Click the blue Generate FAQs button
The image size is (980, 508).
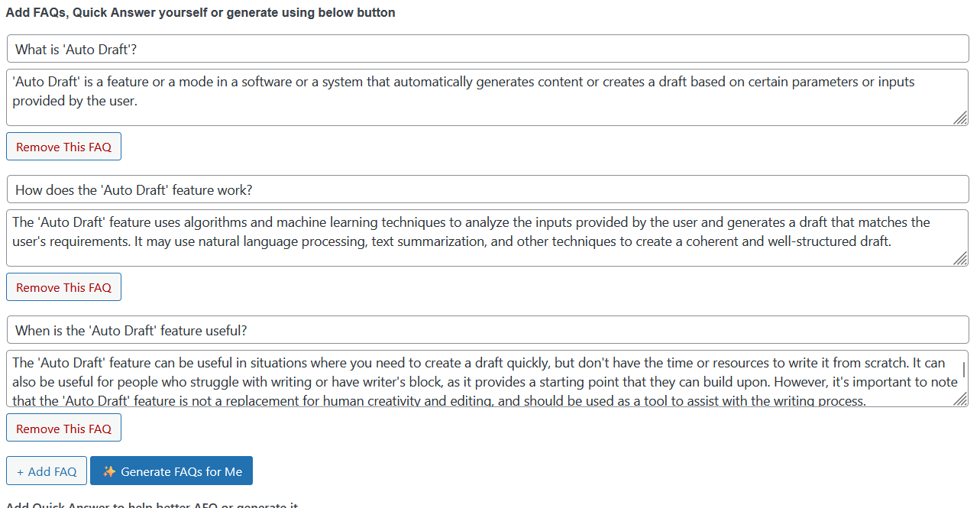171,471
